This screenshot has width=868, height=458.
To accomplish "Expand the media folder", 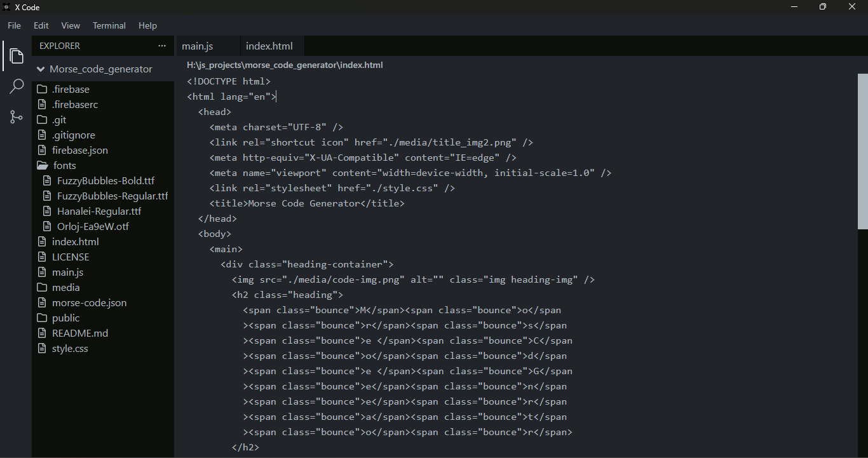I will (65, 288).
